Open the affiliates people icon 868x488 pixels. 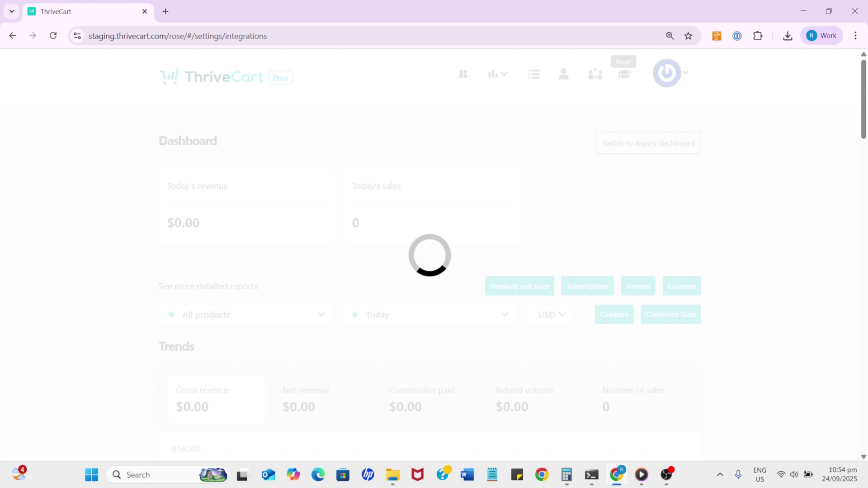[595, 74]
